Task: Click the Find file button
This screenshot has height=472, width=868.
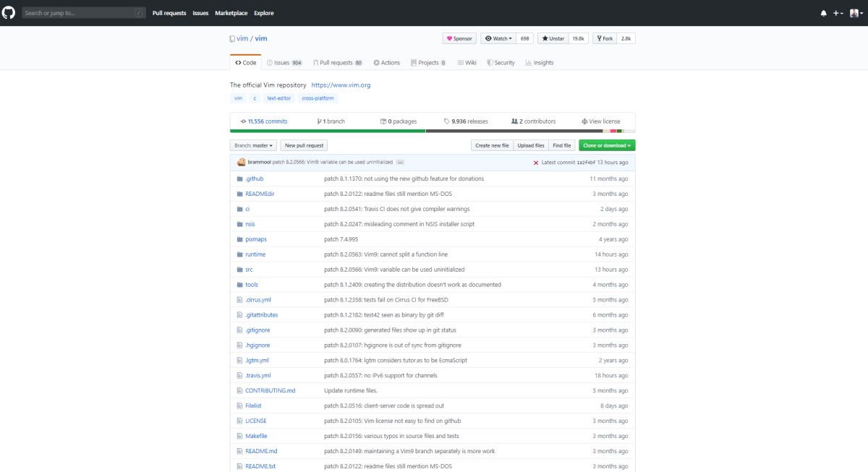Action: pyautogui.click(x=562, y=145)
